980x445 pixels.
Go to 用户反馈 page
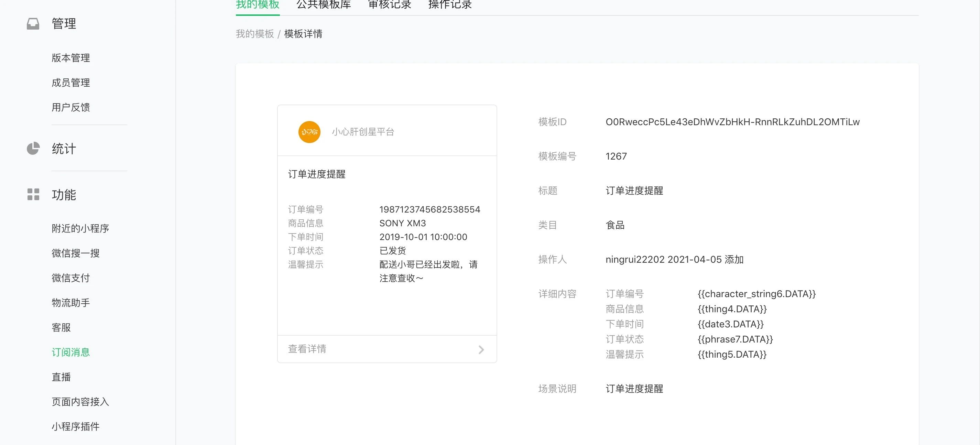point(71,107)
